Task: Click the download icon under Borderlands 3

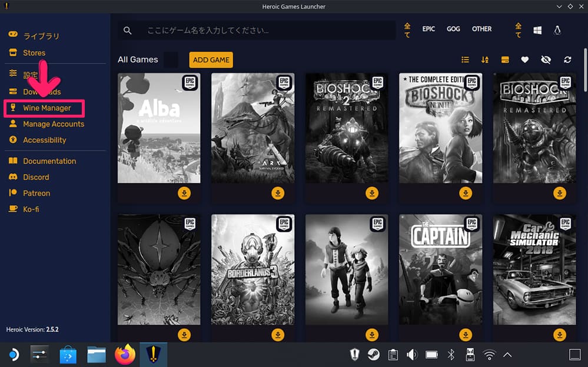Action: point(278,335)
